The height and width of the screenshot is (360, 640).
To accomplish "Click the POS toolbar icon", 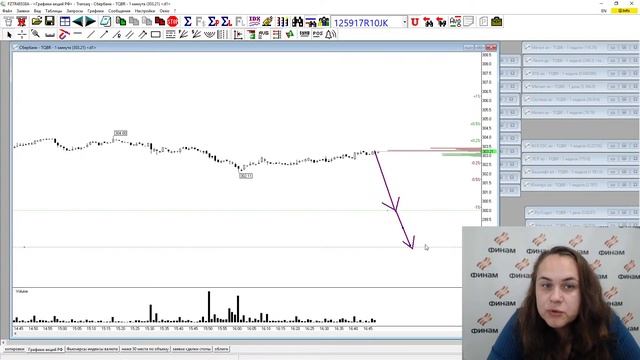I will (x=318, y=34).
